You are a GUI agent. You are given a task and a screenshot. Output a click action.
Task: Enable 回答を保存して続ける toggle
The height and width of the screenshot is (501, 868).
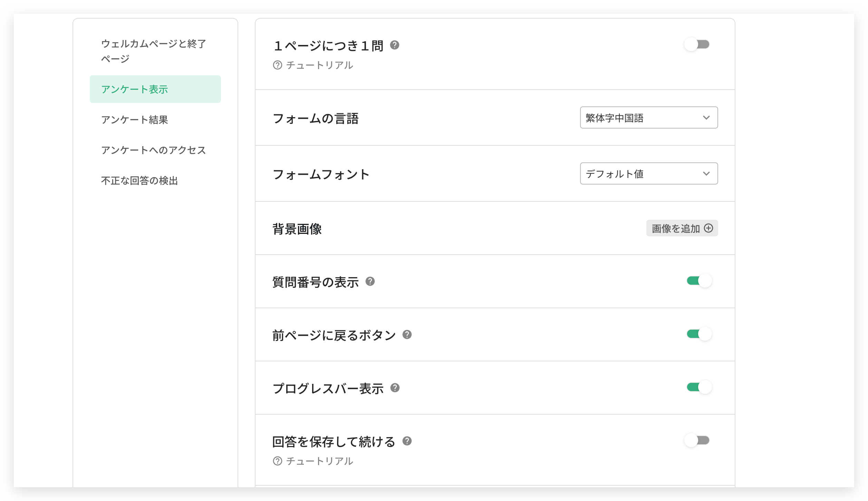697,440
